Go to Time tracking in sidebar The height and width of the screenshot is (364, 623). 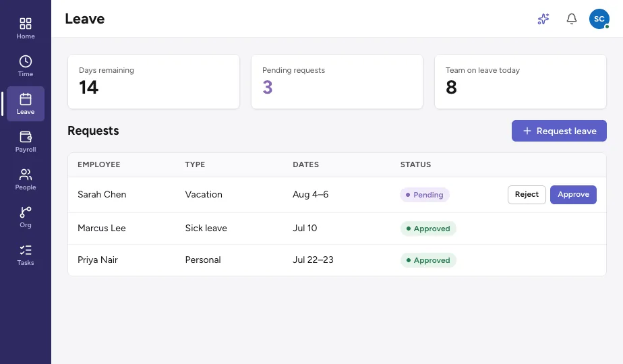point(26,66)
